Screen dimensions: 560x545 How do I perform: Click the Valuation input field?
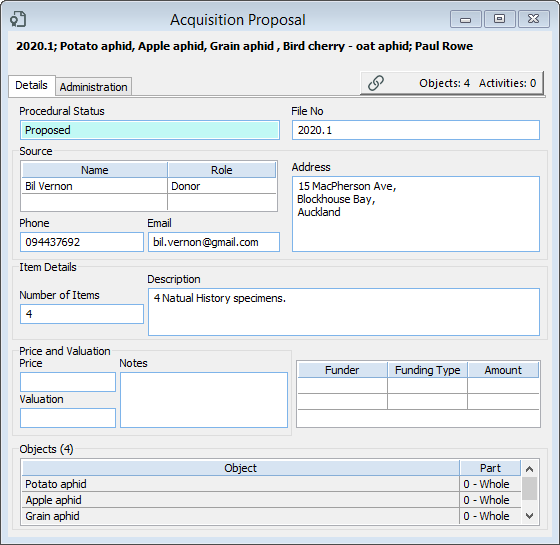point(68,418)
